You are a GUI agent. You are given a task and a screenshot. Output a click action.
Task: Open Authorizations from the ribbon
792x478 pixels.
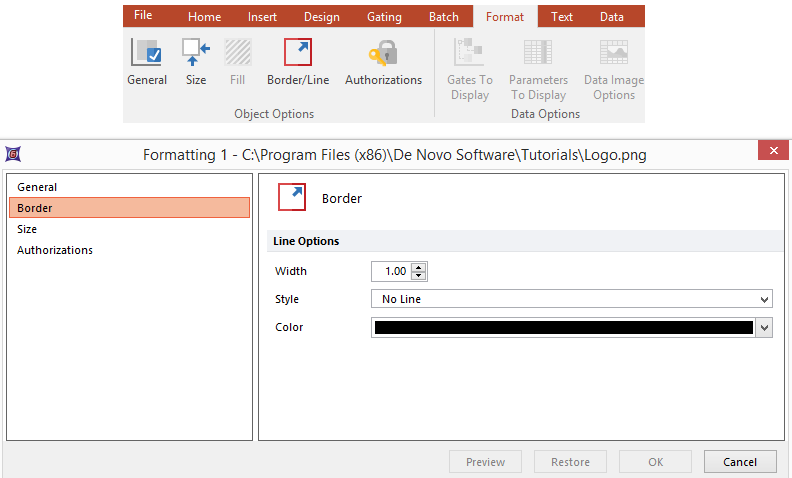point(383,54)
